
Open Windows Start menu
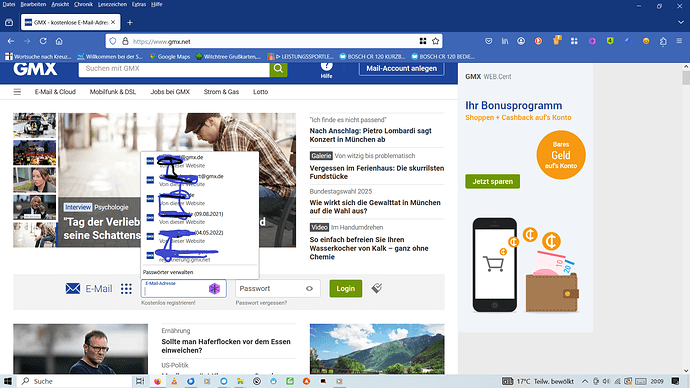point(7,381)
